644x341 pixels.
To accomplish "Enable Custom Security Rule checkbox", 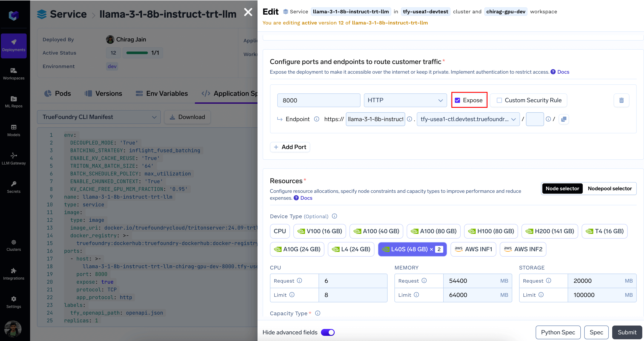I will pos(499,100).
